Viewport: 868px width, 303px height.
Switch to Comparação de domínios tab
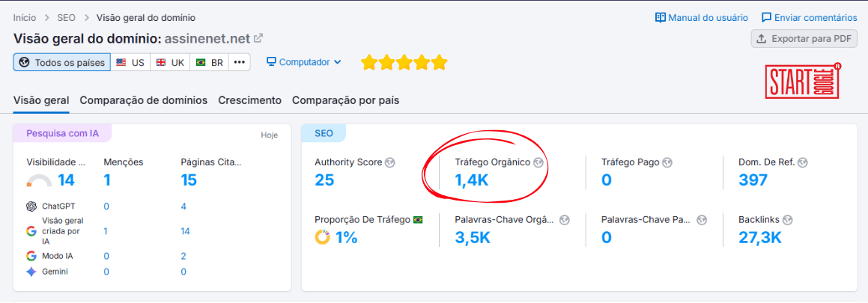(x=144, y=100)
